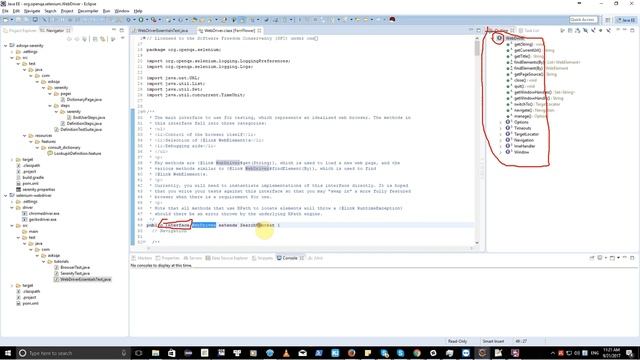Open Task View on the taskbar
Screen dimensions: 640x360
click(x=138, y=353)
